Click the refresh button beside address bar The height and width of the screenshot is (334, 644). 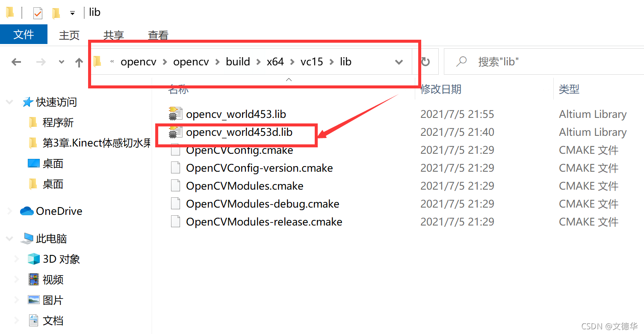pyautogui.click(x=425, y=62)
